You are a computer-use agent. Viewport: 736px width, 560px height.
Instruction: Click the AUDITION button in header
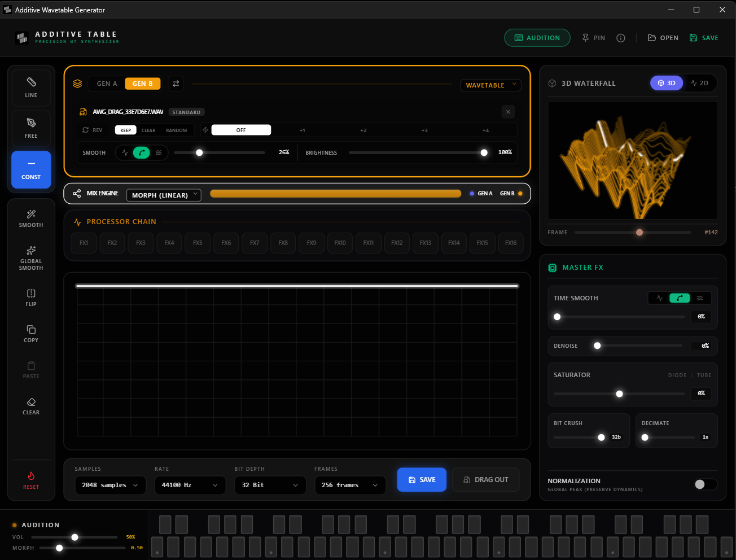click(x=537, y=38)
